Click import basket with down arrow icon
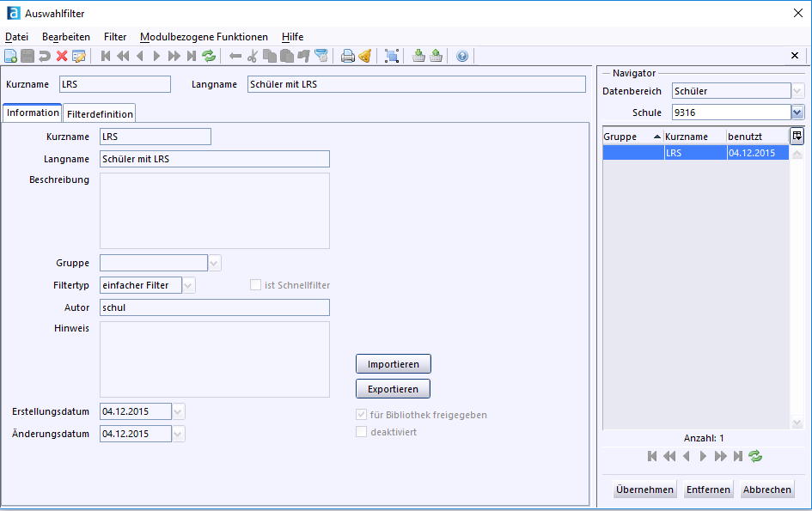Screen dimensions: 812x511 418,56
